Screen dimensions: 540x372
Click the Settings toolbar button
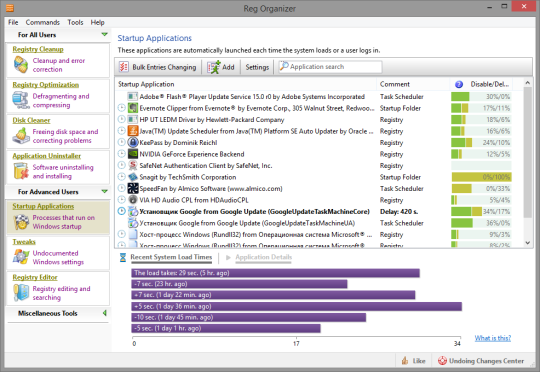tap(257, 67)
